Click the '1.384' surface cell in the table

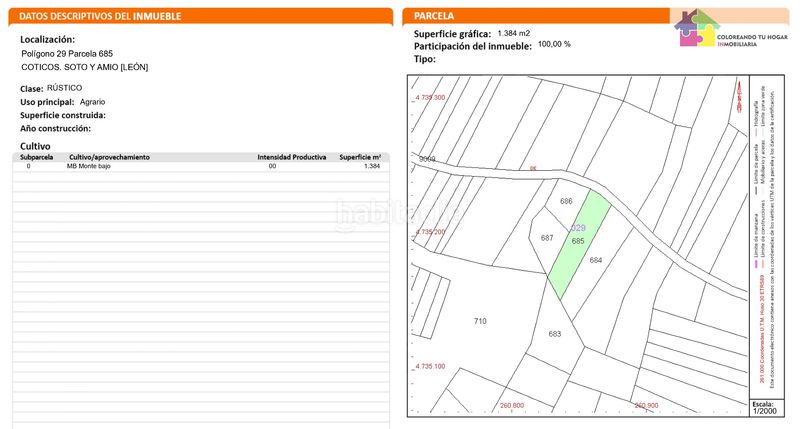(372, 166)
